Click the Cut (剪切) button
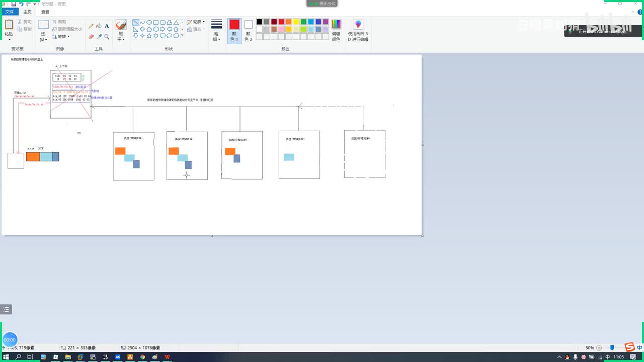This screenshot has width=644, height=362. [x=24, y=22]
